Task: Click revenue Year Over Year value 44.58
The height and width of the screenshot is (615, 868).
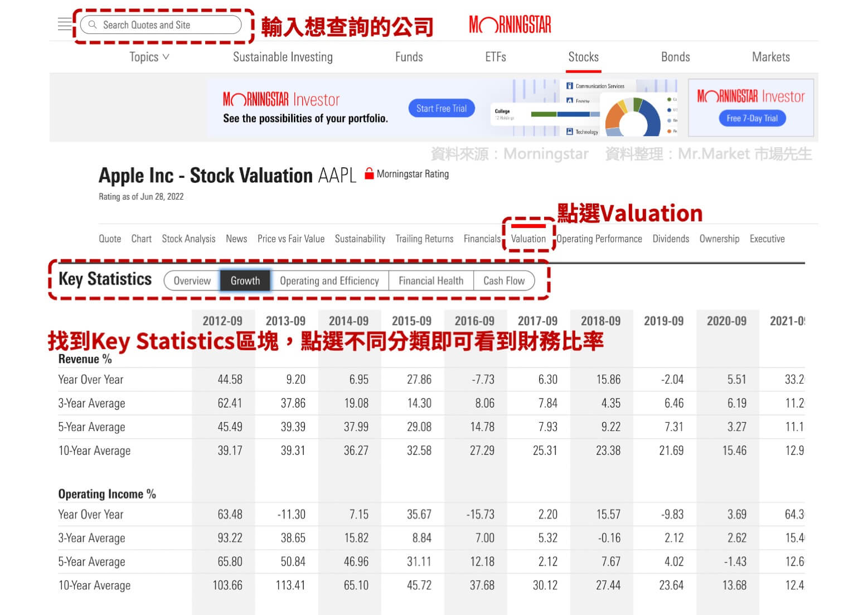Action: 230,379
